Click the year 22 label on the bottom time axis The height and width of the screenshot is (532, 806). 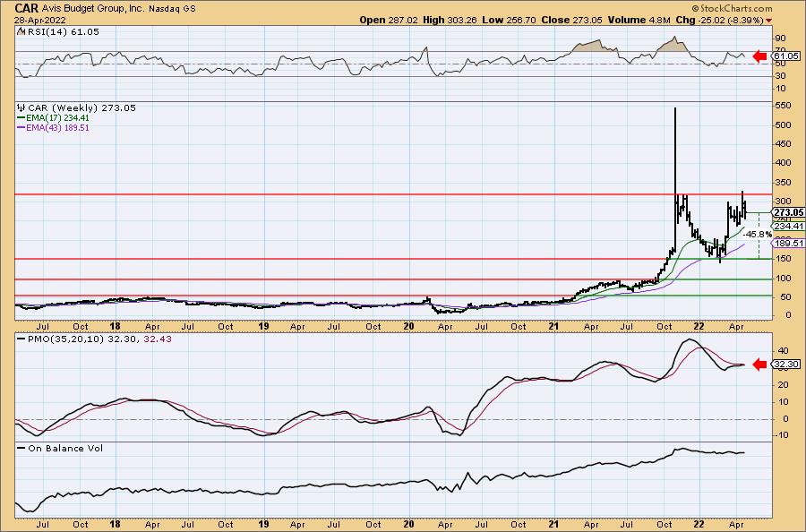[x=699, y=524]
